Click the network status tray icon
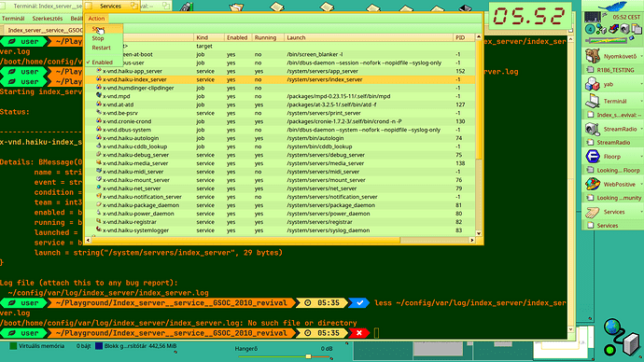 coord(601,29)
